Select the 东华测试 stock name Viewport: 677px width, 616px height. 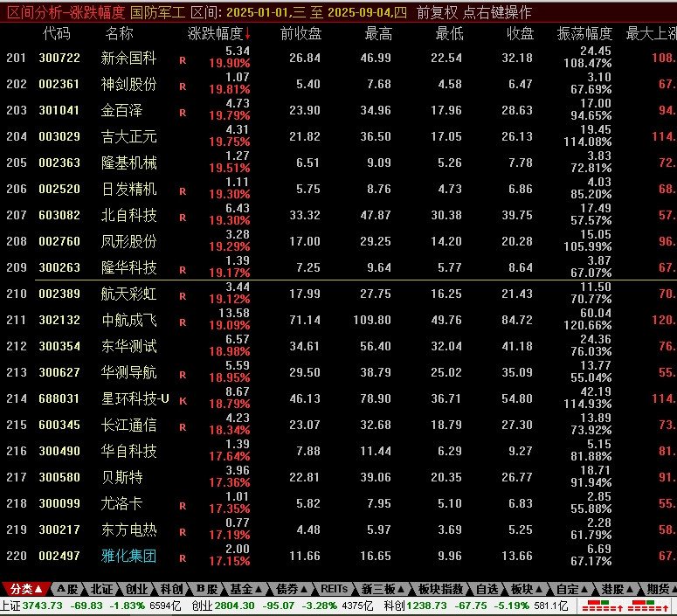click(x=128, y=347)
